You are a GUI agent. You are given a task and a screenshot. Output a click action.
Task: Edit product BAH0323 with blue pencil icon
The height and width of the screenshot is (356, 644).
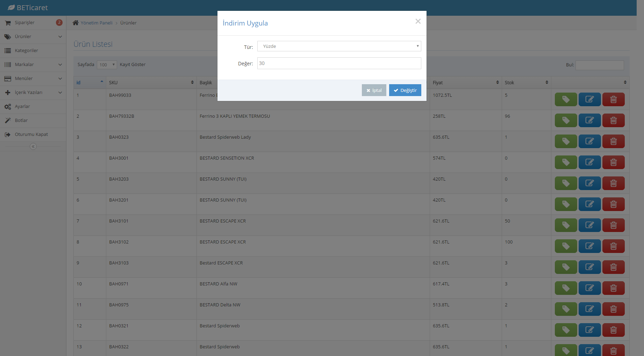[x=589, y=141]
